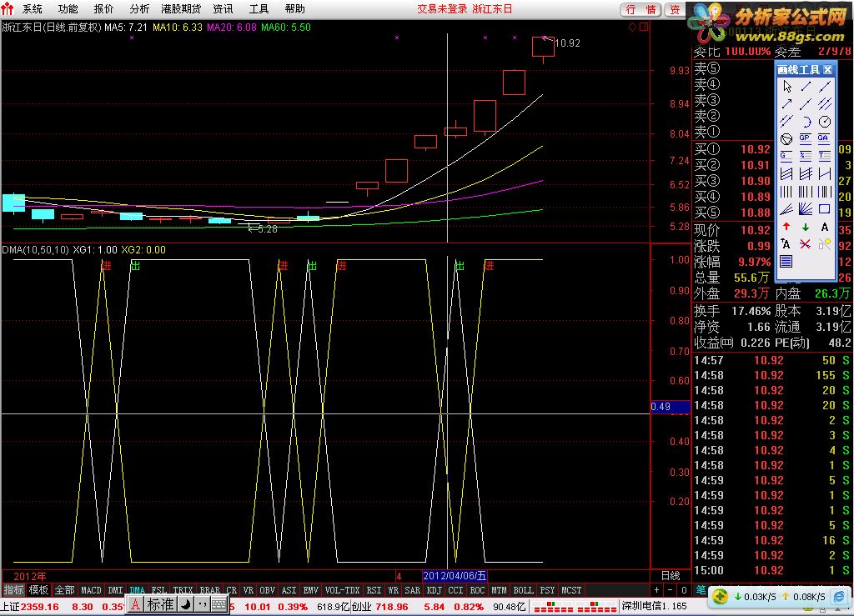Image resolution: width=854 pixels, height=616 pixels.
Task: Click the 深圳电信1.165 server status
Action: pos(654,605)
